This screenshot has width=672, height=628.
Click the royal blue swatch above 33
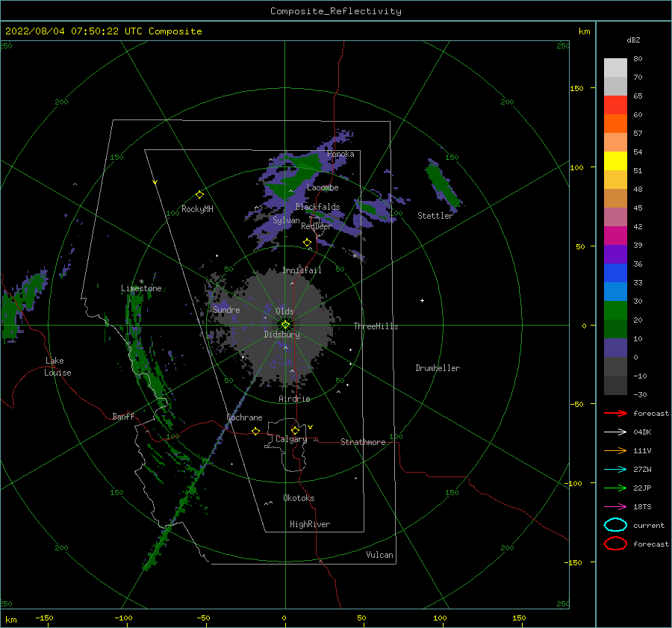[x=615, y=273]
